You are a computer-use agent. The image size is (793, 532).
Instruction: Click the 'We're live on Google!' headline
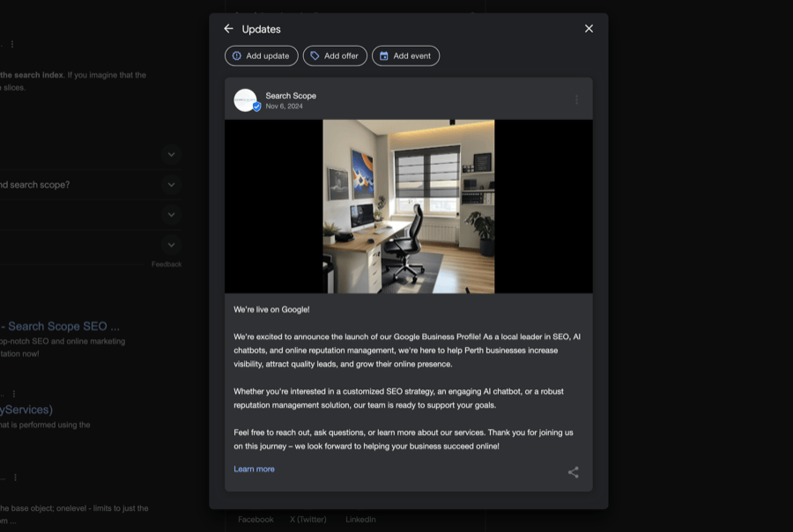tap(271, 309)
